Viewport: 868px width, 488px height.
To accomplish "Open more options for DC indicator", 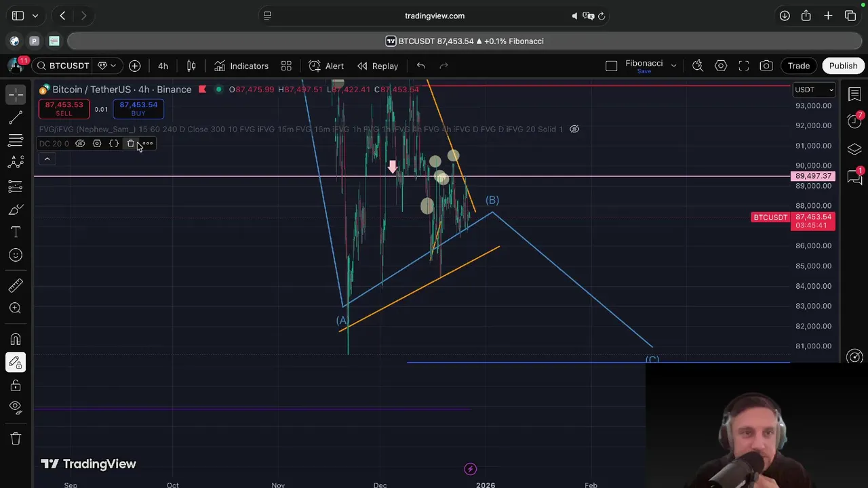I will pos(148,144).
